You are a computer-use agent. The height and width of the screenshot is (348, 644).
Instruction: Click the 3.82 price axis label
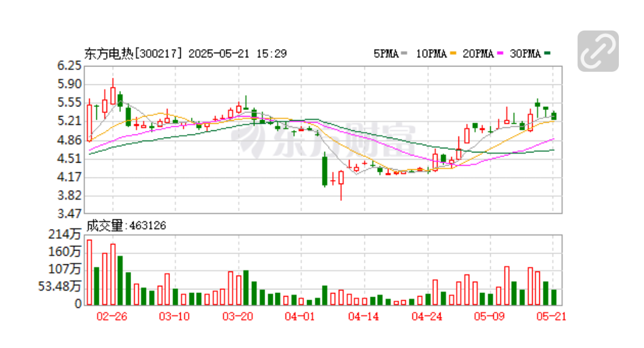[x=69, y=196]
